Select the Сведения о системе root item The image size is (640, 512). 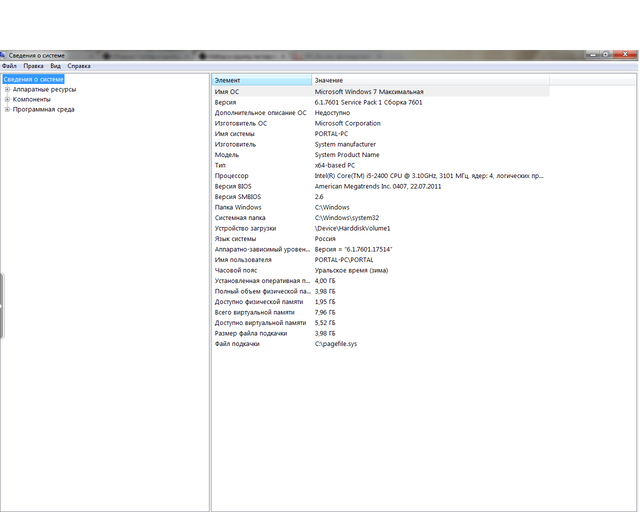coord(33,79)
